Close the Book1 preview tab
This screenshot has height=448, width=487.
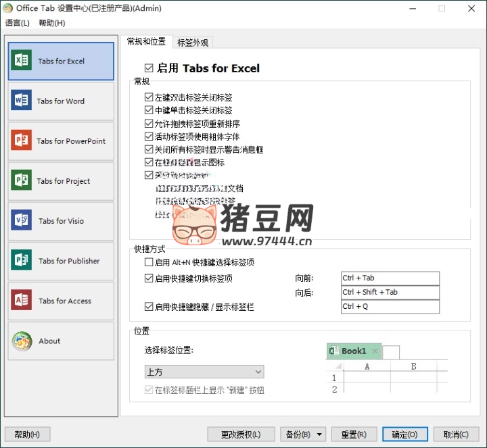click(375, 351)
